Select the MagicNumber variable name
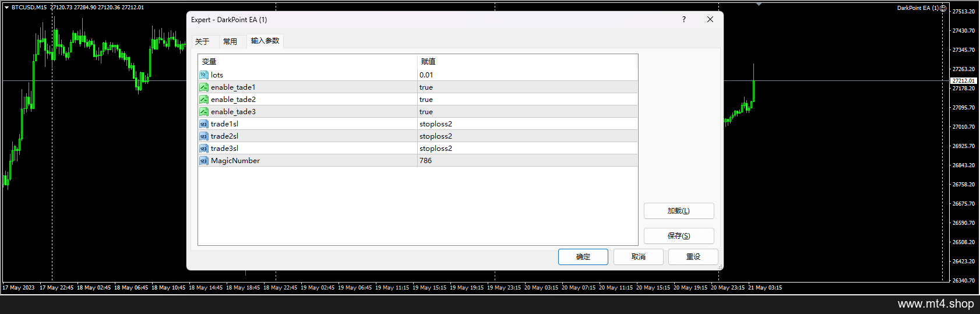This screenshot has width=980, height=314. point(235,161)
